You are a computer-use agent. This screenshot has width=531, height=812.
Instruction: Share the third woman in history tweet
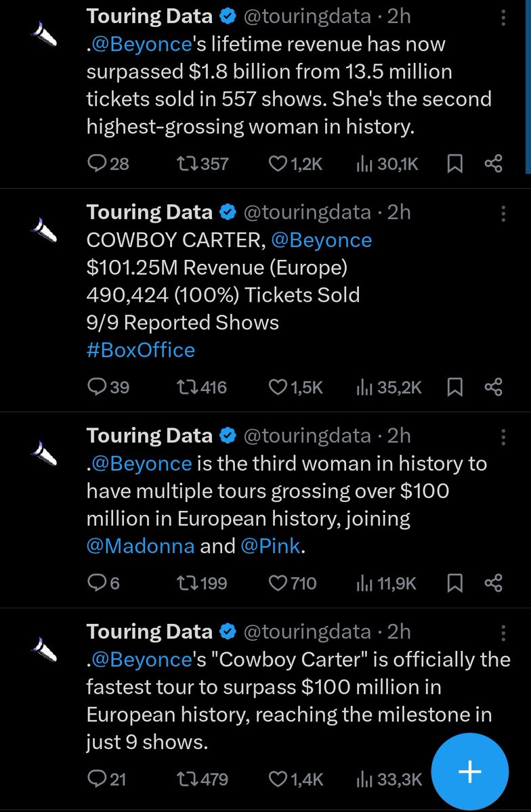[x=494, y=583]
